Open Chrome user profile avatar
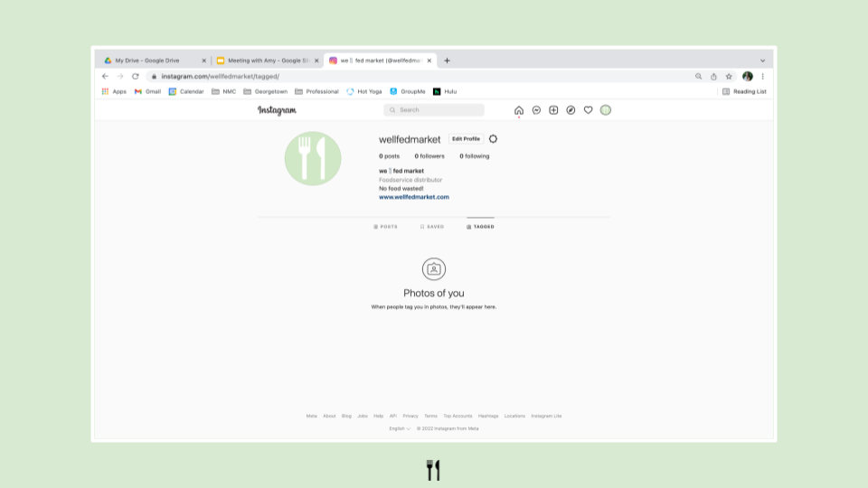This screenshot has height=488, width=868. point(748,76)
